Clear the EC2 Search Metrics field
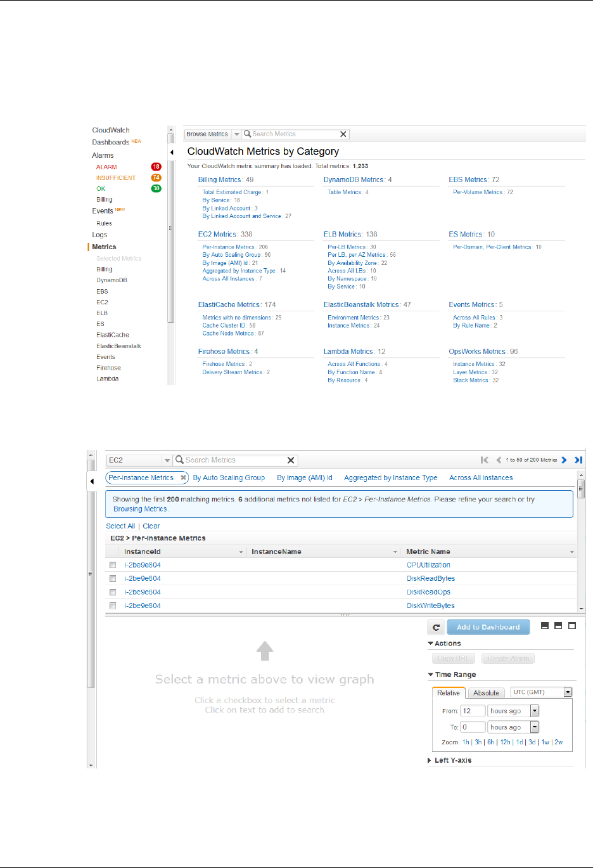 (291, 460)
